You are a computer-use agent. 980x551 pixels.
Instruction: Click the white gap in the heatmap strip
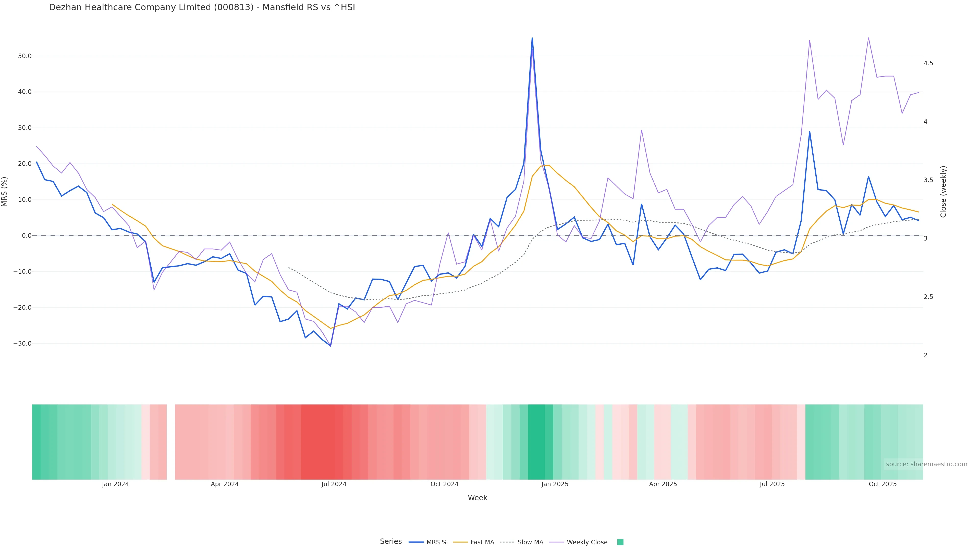(171, 442)
